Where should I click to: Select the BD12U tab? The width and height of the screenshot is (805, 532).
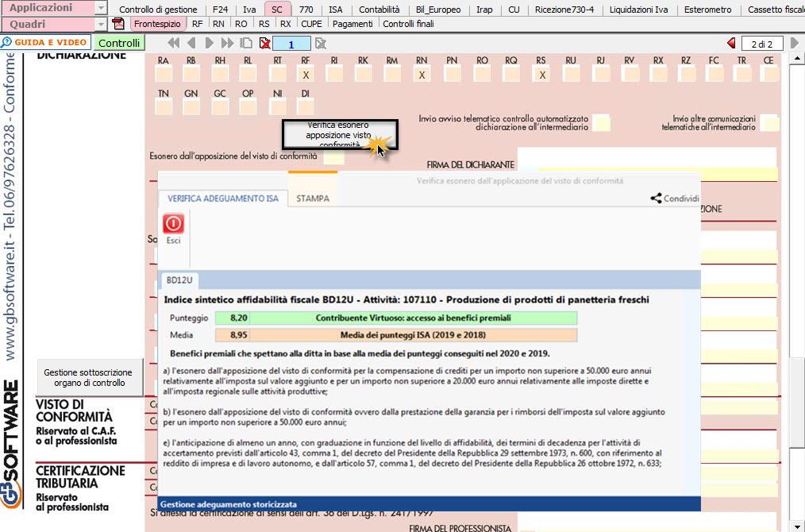pos(179,280)
